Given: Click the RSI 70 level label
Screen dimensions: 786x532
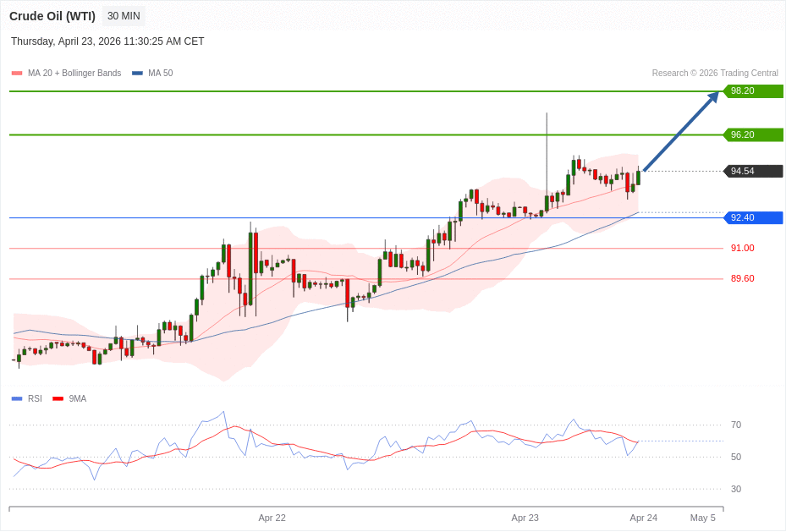Looking at the screenshot, I should pos(736,425).
